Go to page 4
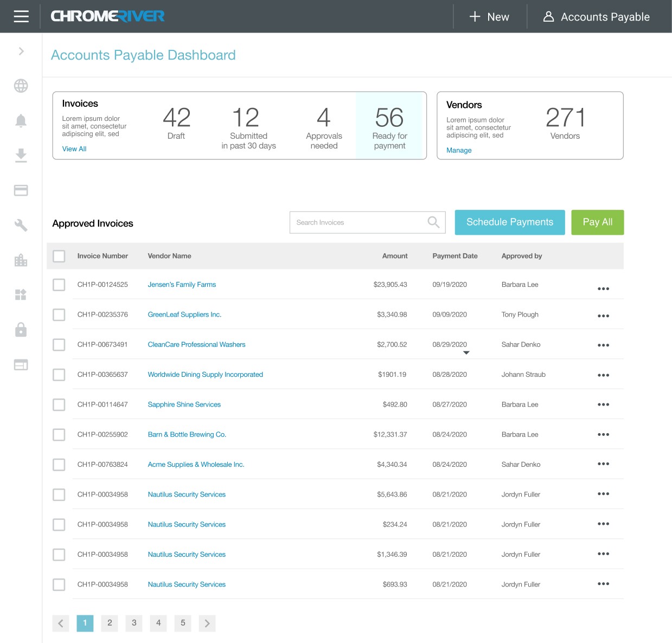The image size is (672, 643). [158, 623]
